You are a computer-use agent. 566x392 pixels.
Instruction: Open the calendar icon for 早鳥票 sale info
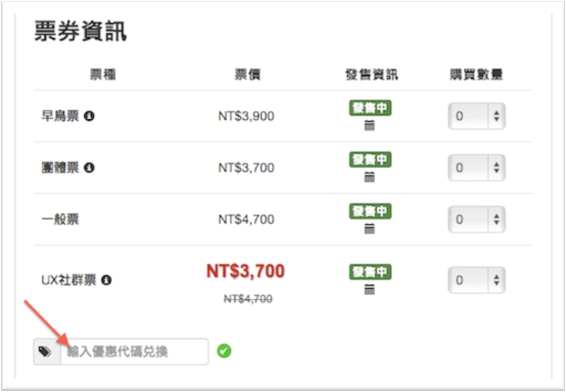[x=370, y=126]
